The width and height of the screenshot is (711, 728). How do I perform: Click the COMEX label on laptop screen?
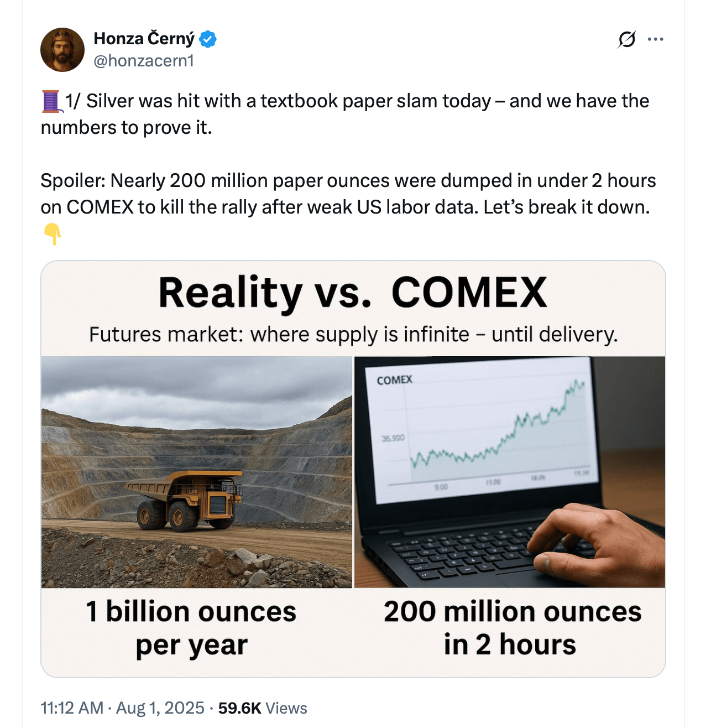[x=395, y=380]
